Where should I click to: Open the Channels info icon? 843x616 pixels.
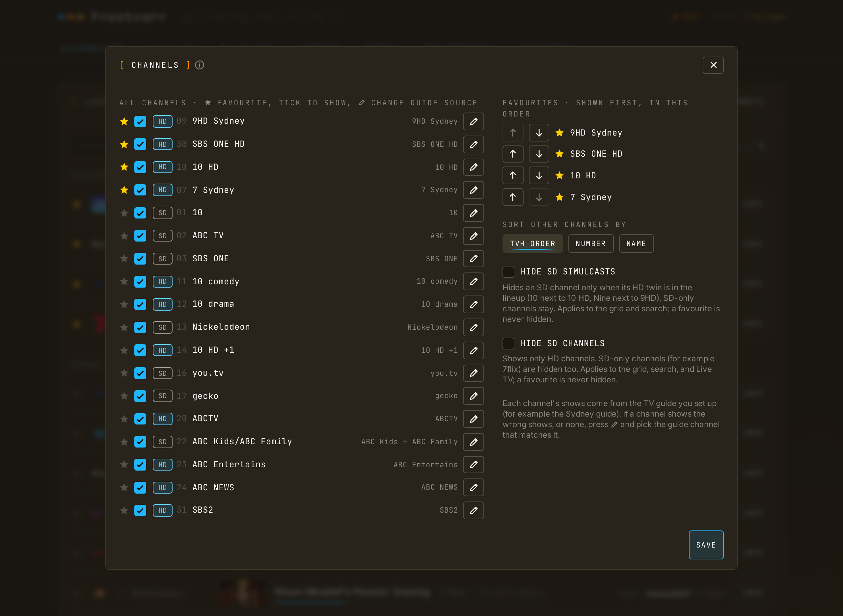click(200, 65)
